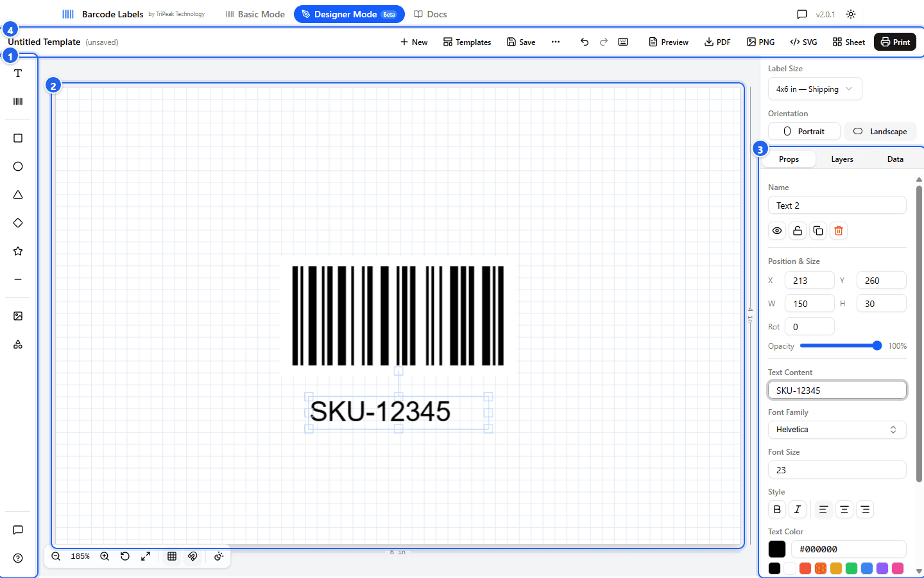
Task: Choose the Diamond shape tool
Action: 18,223
